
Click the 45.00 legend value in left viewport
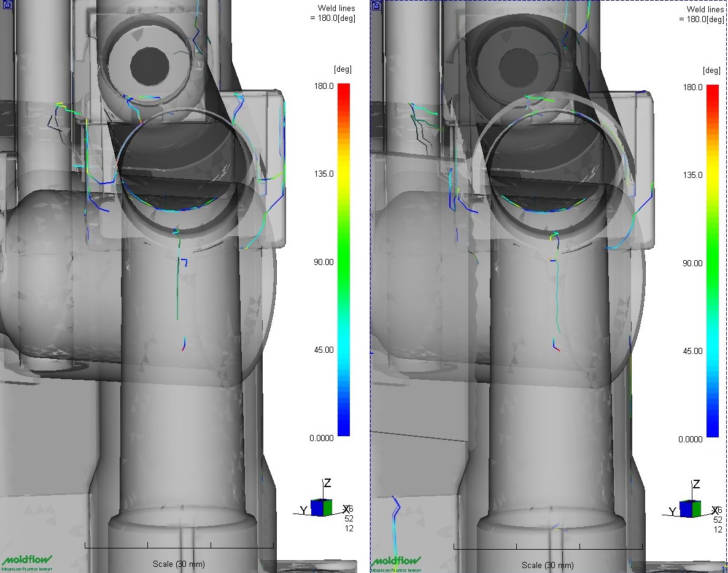click(x=323, y=350)
